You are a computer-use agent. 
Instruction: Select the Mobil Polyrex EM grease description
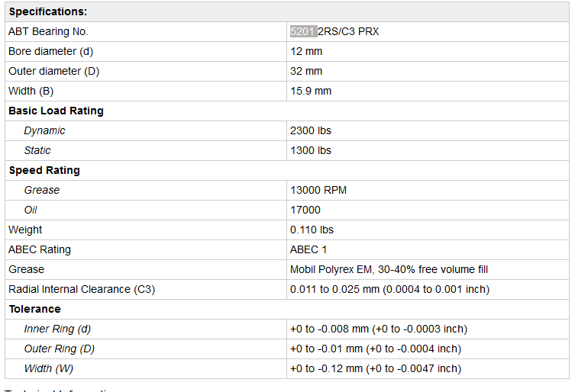point(389,269)
